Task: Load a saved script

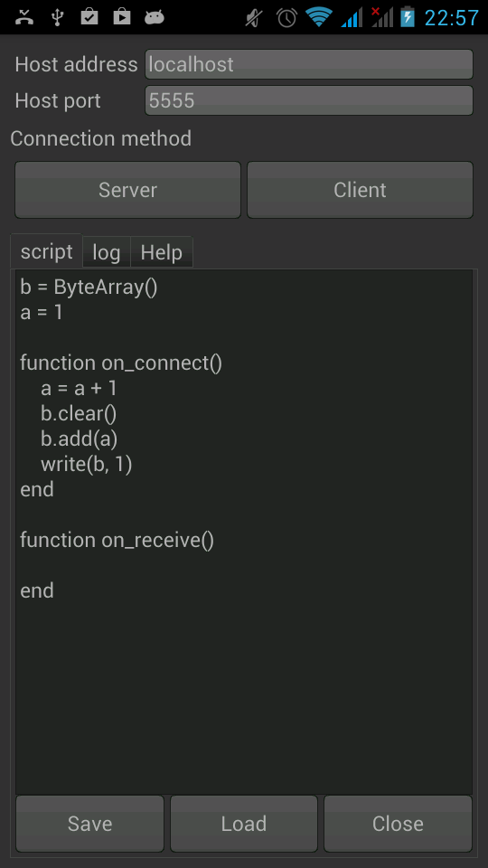Action: [244, 824]
